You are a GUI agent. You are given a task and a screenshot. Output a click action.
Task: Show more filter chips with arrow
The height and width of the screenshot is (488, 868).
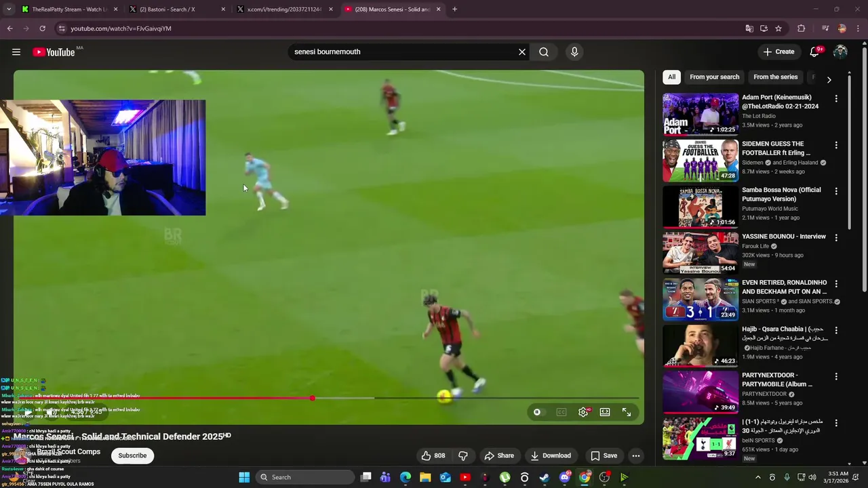coord(829,79)
